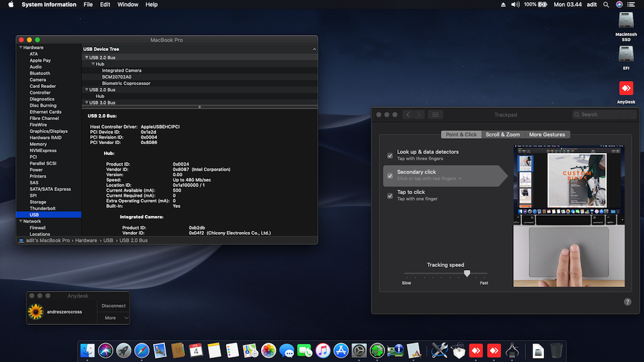Image resolution: width=644 pixels, height=362 pixels.
Task: Click Hardware in the path bar
Action: (86, 241)
